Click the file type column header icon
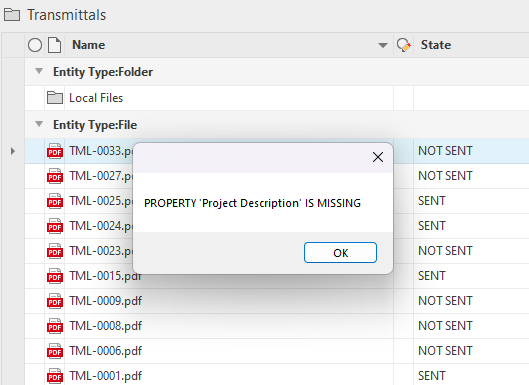529x385 pixels. [x=54, y=45]
